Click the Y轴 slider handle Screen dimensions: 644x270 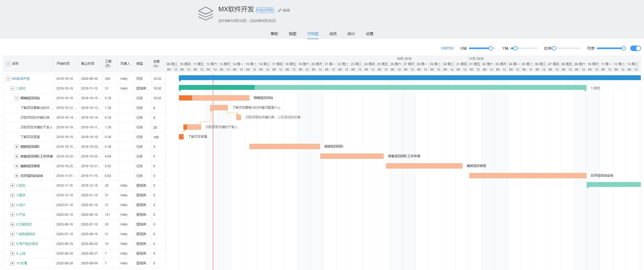click(x=515, y=48)
